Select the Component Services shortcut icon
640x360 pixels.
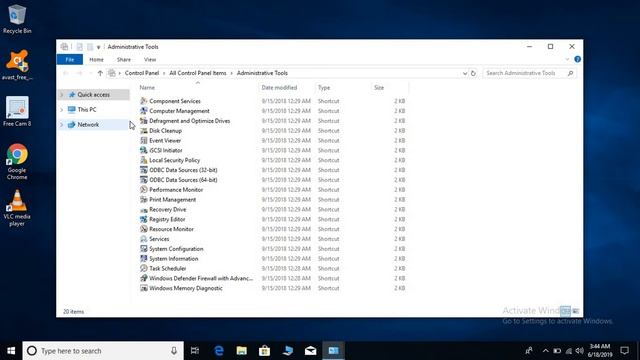[144, 101]
